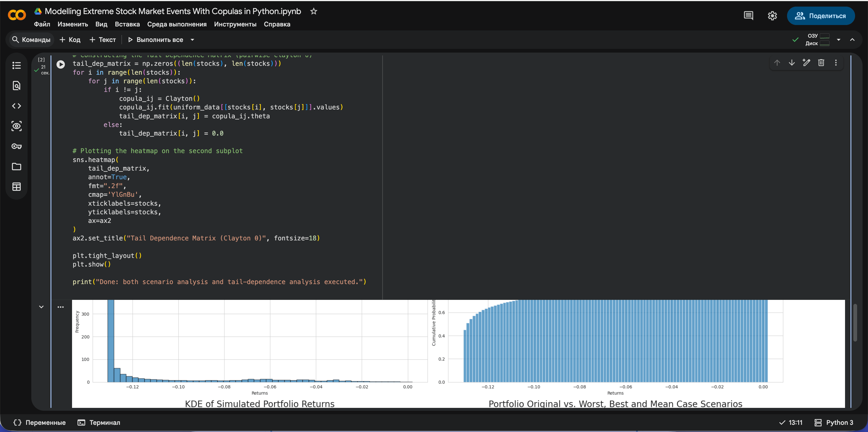868x432 pixels.
Task: Click the Поделиться share button
Action: (821, 16)
